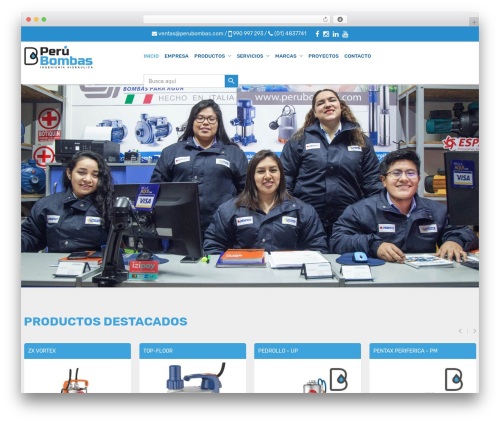500x423 pixels.
Task: Click the (01) 4837741 phone number
Action: click(290, 34)
